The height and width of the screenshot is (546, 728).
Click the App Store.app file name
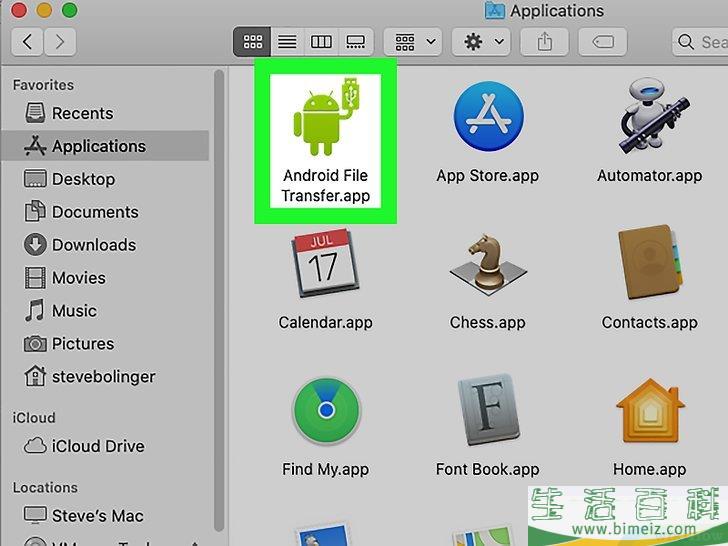[488, 176]
